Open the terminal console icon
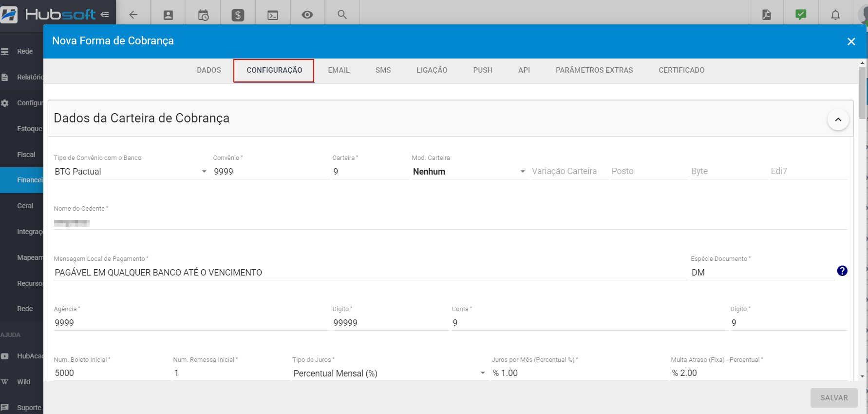Image resolution: width=868 pixels, height=414 pixels. pyautogui.click(x=273, y=15)
